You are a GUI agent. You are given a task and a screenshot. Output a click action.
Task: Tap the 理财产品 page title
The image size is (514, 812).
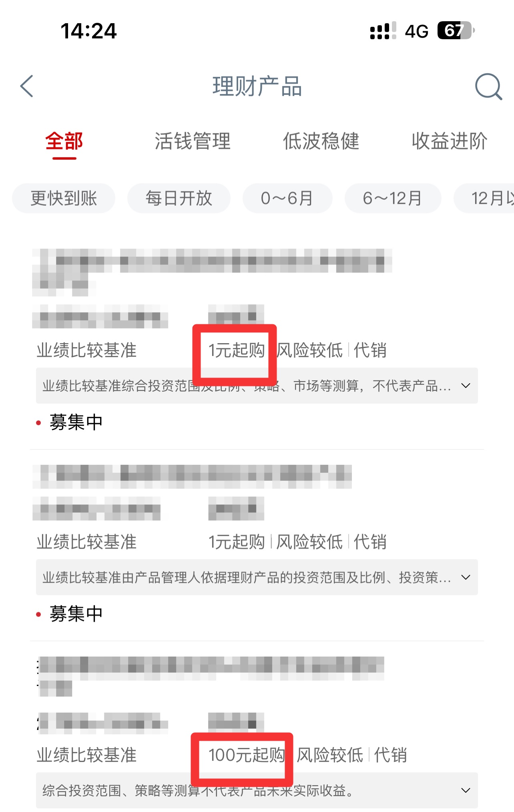point(257,86)
